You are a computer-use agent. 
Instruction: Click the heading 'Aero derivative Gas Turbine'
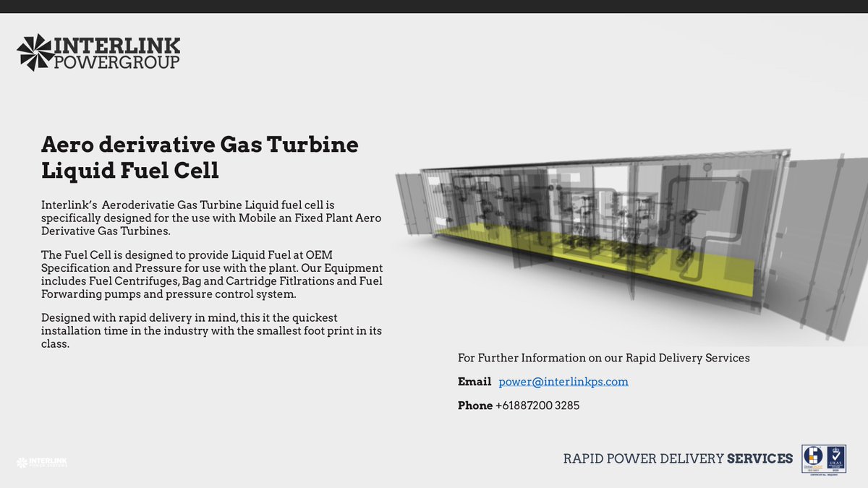[x=200, y=145]
